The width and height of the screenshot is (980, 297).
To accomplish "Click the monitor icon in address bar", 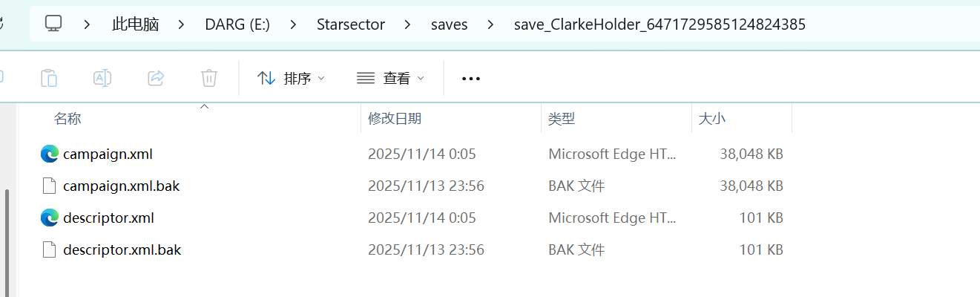I will (x=53, y=24).
